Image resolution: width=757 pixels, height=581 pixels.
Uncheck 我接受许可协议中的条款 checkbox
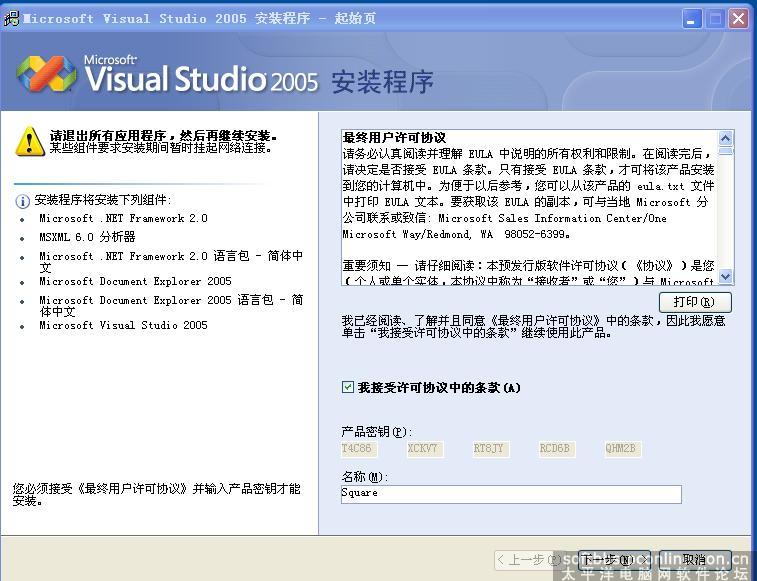348,387
